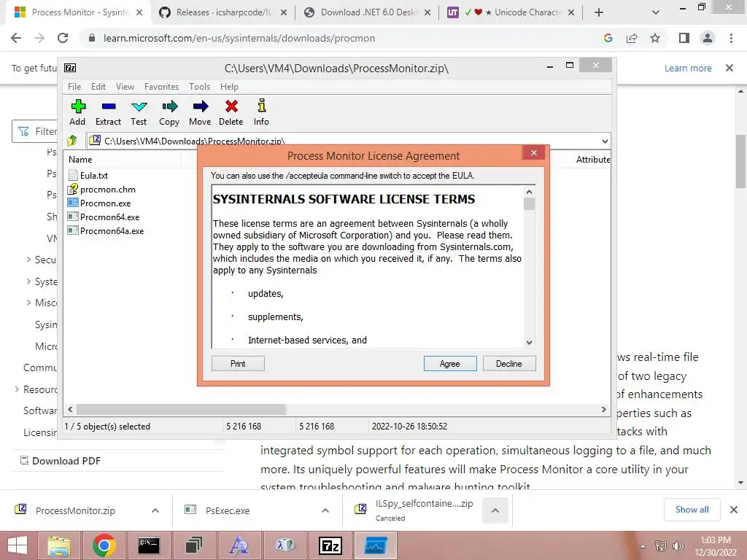747x560 pixels.
Task: Open Chrome's three-dot menu
Action: click(731, 38)
